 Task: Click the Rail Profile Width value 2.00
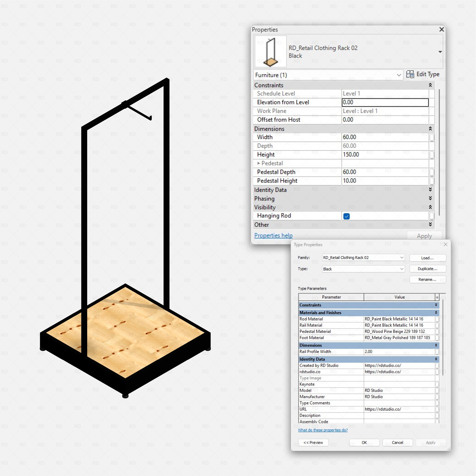click(399, 352)
